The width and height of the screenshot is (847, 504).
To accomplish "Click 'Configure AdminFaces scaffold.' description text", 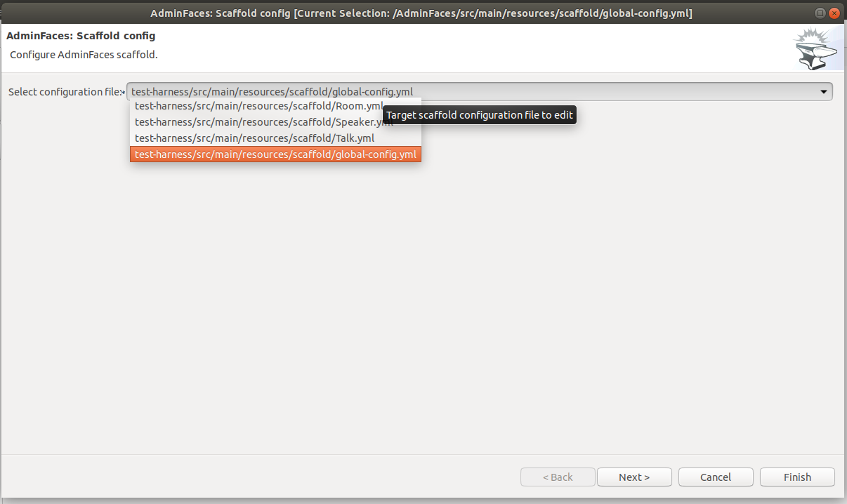I will 84,54.
